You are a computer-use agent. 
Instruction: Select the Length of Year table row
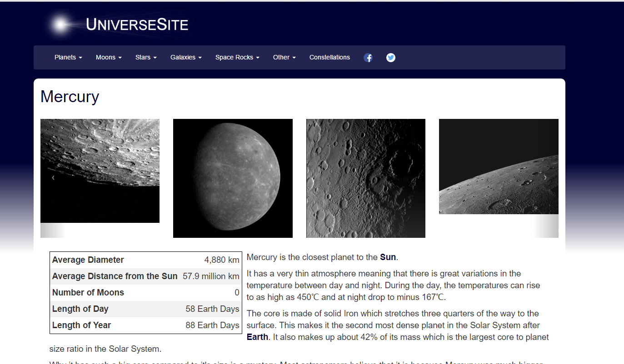click(x=145, y=325)
